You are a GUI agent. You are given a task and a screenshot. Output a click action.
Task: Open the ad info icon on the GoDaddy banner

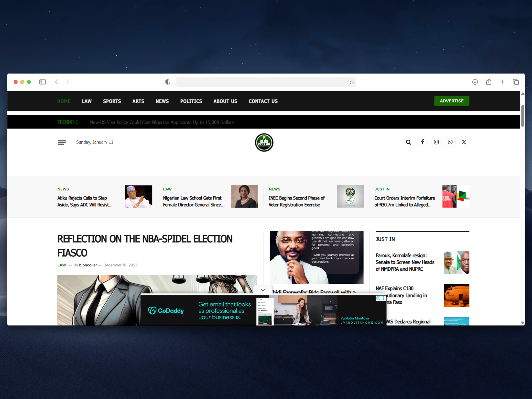pyautogui.click(x=378, y=298)
